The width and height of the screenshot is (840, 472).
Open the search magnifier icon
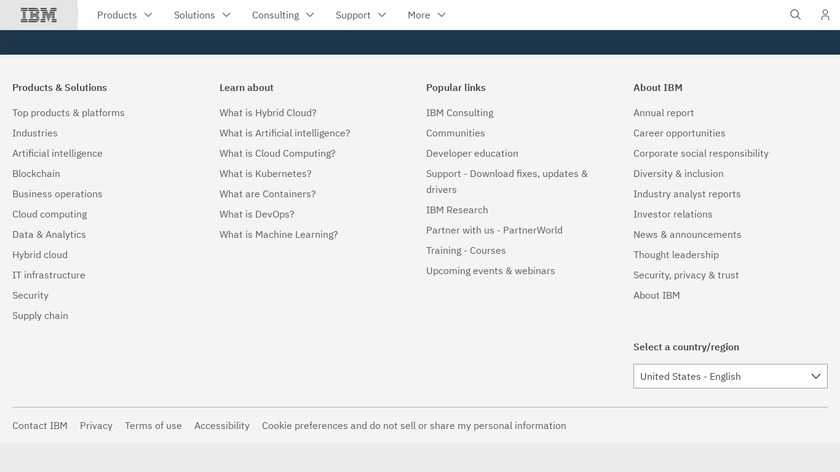click(796, 15)
